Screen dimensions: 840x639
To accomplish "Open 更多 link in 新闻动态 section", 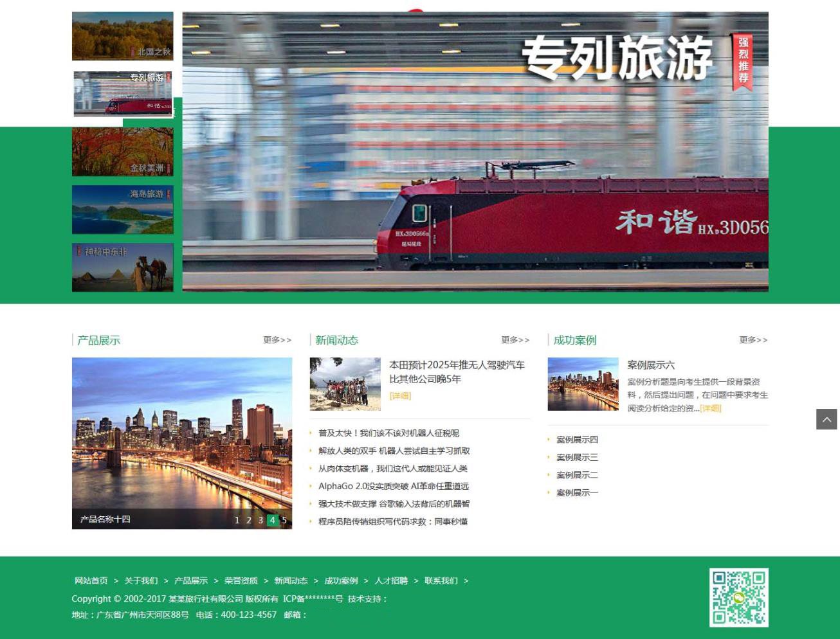I will pos(515,340).
